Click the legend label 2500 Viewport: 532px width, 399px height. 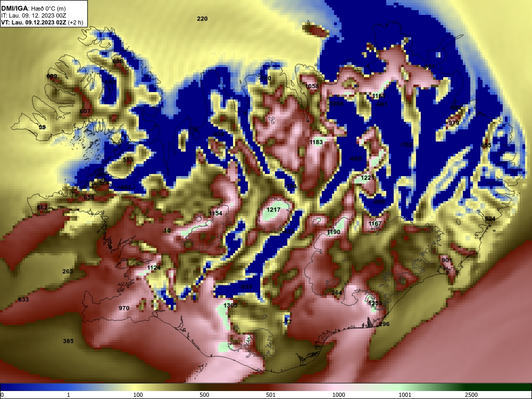tap(471, 395)
